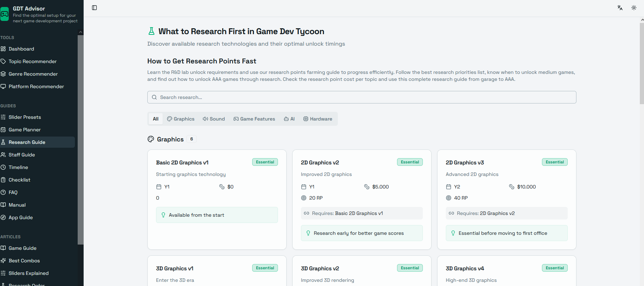Click Requires: 2D Graphics v2 box

click(507, 213)
